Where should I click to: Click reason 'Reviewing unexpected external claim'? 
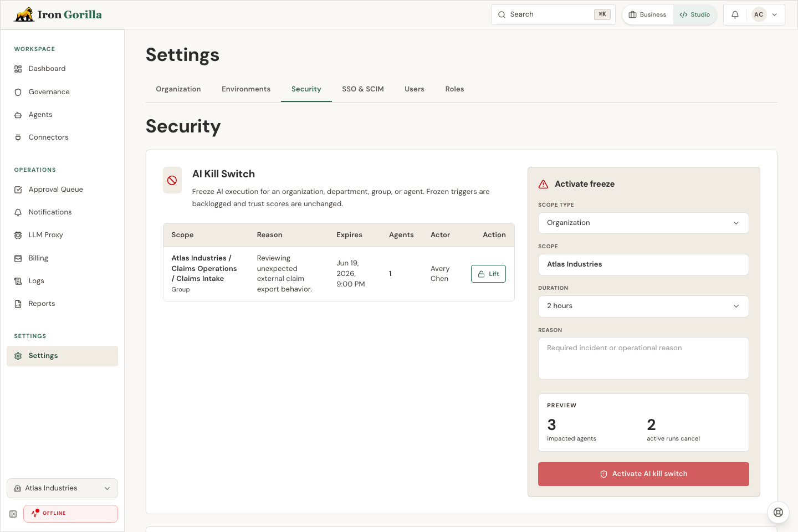click(x=284, y=274)
